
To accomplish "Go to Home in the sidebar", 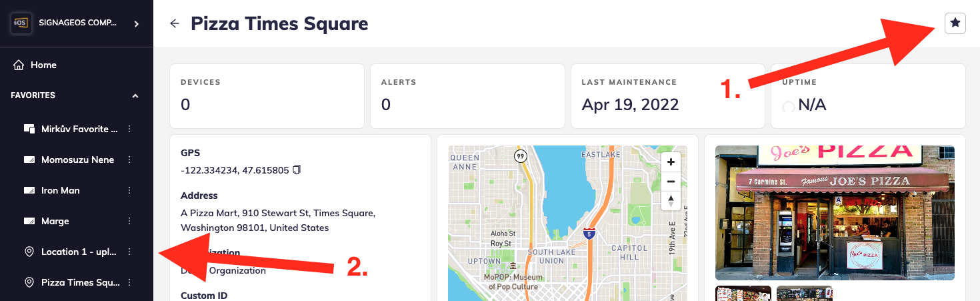I will [43, 65].
